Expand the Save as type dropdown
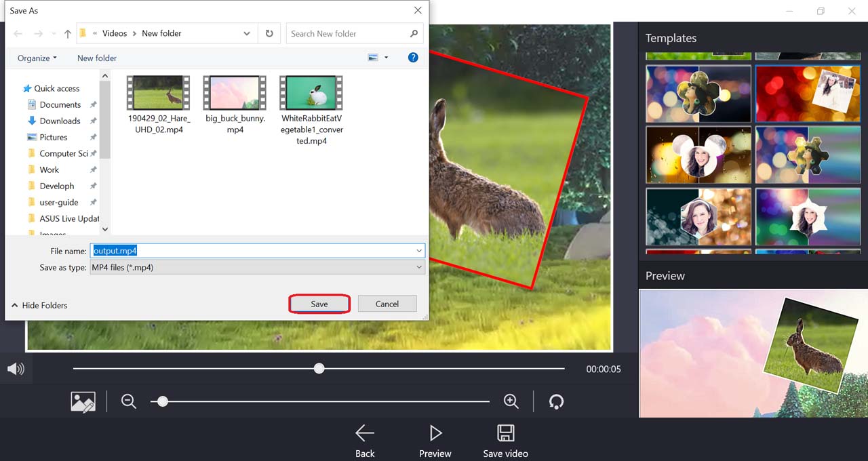The height and width of the screenshot is (461, 868). pyautogui.click(x=419, y=268)
